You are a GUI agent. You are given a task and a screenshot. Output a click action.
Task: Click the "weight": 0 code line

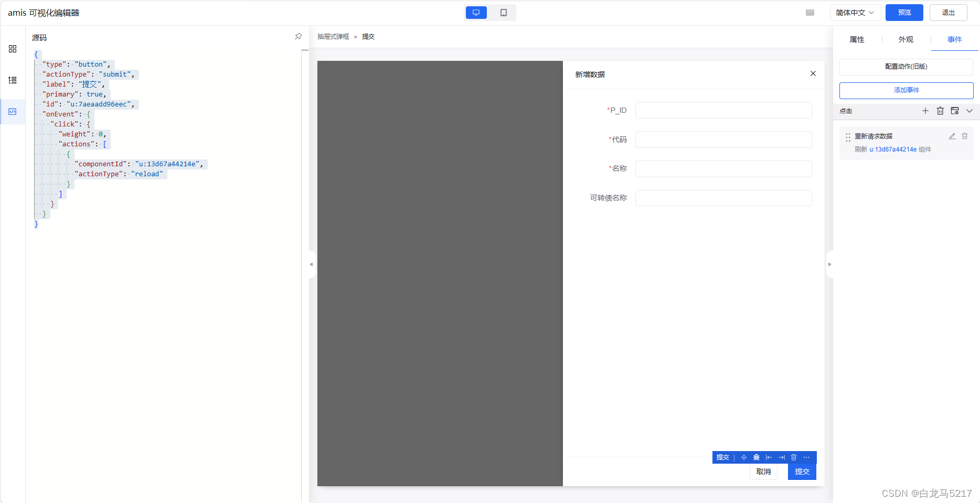(82, 134)
